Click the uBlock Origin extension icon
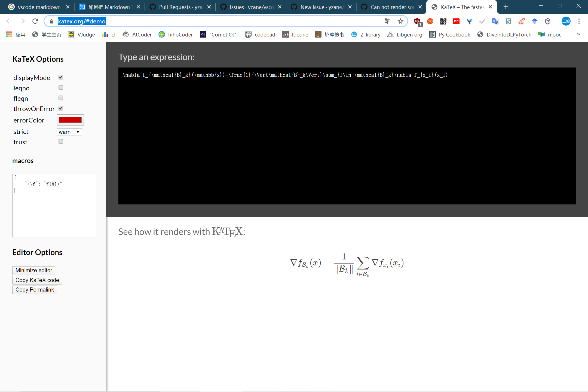The height and width of the screenshot is (392, 588). (417, 21)
